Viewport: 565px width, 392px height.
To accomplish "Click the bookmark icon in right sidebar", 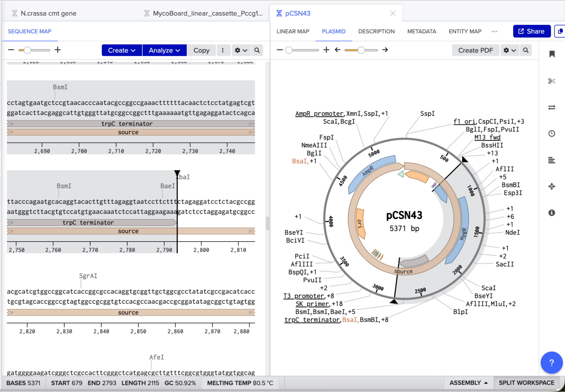I will click(552, 54).
